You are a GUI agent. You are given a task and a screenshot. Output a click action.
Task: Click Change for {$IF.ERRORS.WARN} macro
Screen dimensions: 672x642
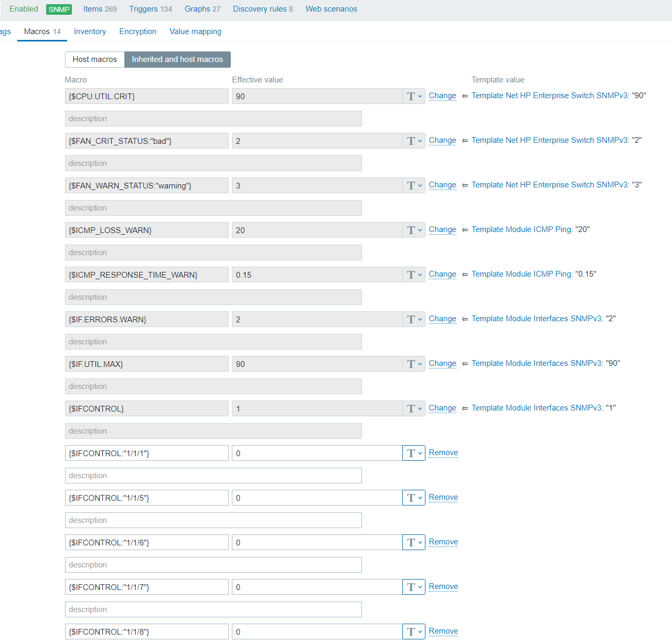pos(443,319)
